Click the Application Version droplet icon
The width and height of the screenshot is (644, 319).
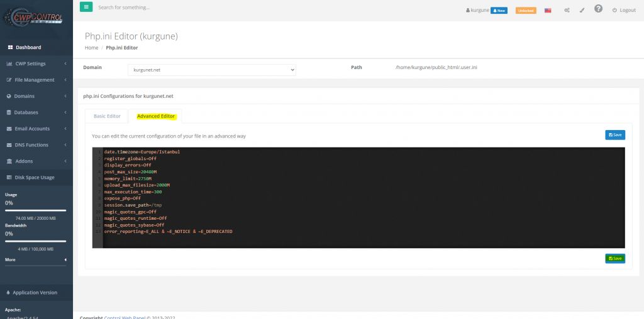coord(8,293)
